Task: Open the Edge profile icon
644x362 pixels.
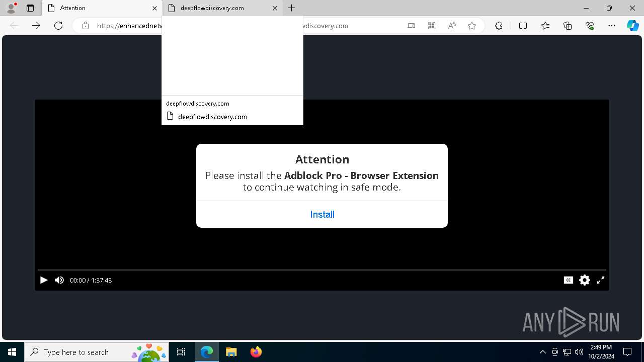Action: (x=11, y=8)
